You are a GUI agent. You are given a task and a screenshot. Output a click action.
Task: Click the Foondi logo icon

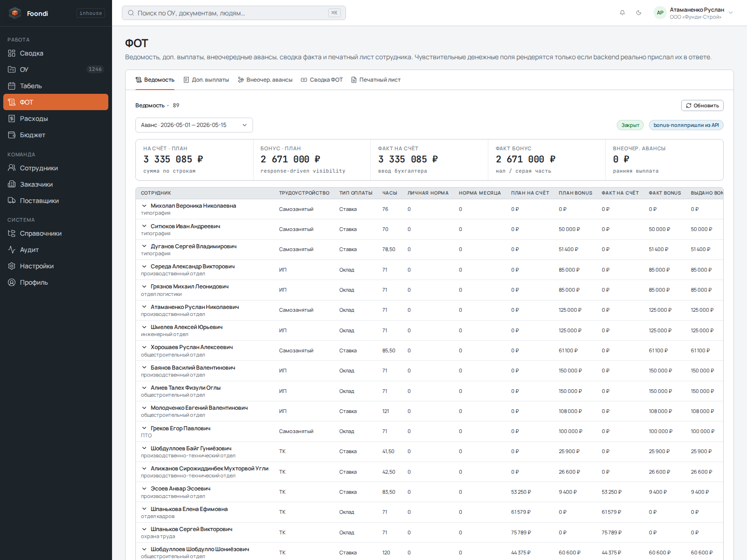15,13
